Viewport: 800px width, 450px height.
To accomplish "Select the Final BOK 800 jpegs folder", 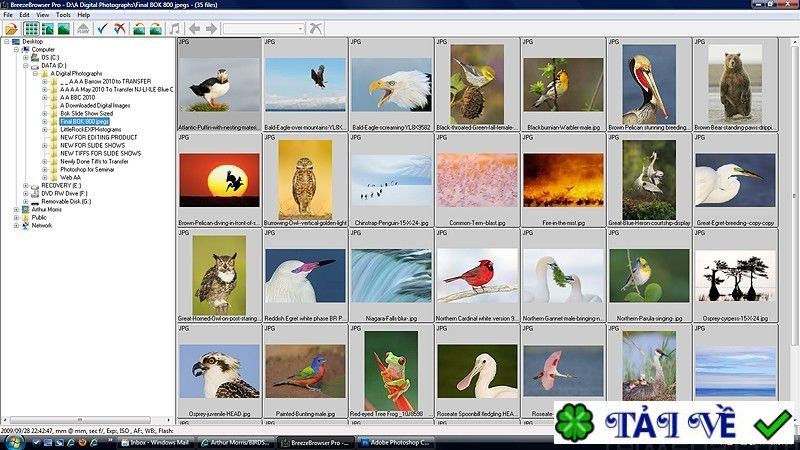I will 84,121.
